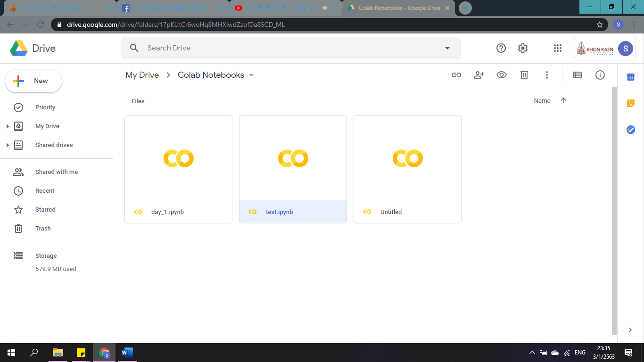Select the day_1.ipynb file thumbnail

(x=178, y=158)
